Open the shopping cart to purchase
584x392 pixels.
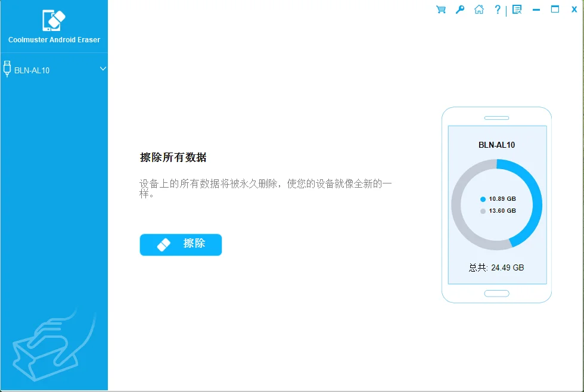point(440,10)
